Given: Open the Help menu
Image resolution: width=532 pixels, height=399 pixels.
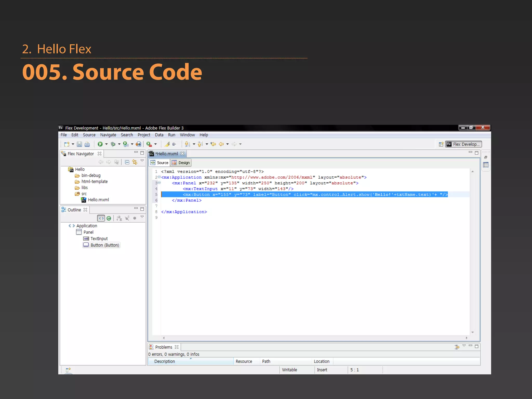Looking at the screenshot, I should [x=204, y=135].
